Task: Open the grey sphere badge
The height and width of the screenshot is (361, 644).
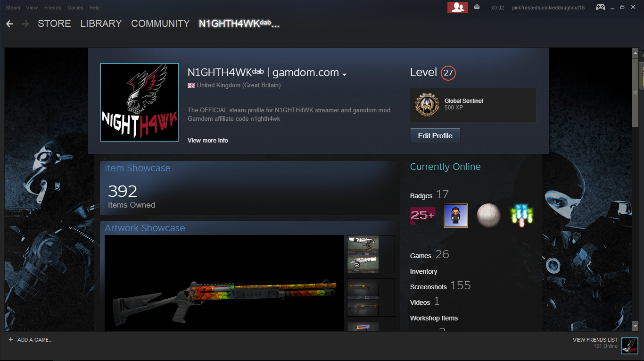Action: pyautogui.click(x=488, y=216)
